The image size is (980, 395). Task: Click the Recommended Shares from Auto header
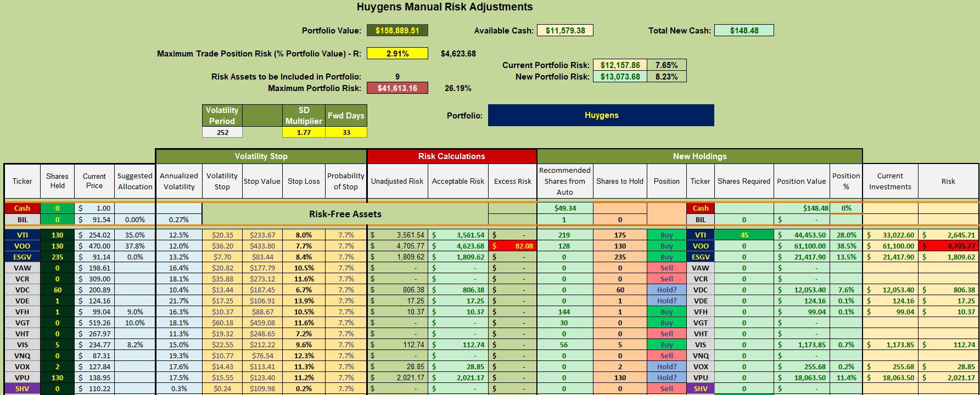click(x=564, y=181)
